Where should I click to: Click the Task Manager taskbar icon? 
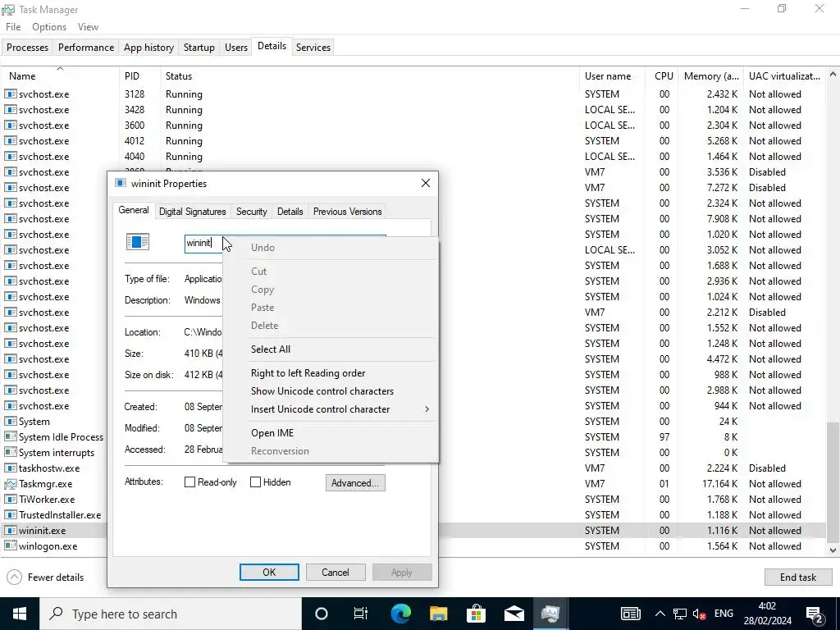click(x=550, y=614)
